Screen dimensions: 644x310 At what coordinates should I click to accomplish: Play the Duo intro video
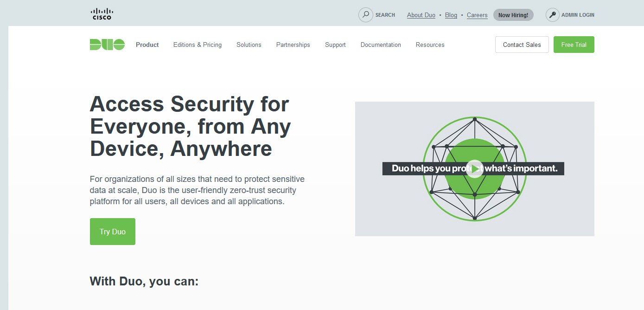tap(474, 168)
